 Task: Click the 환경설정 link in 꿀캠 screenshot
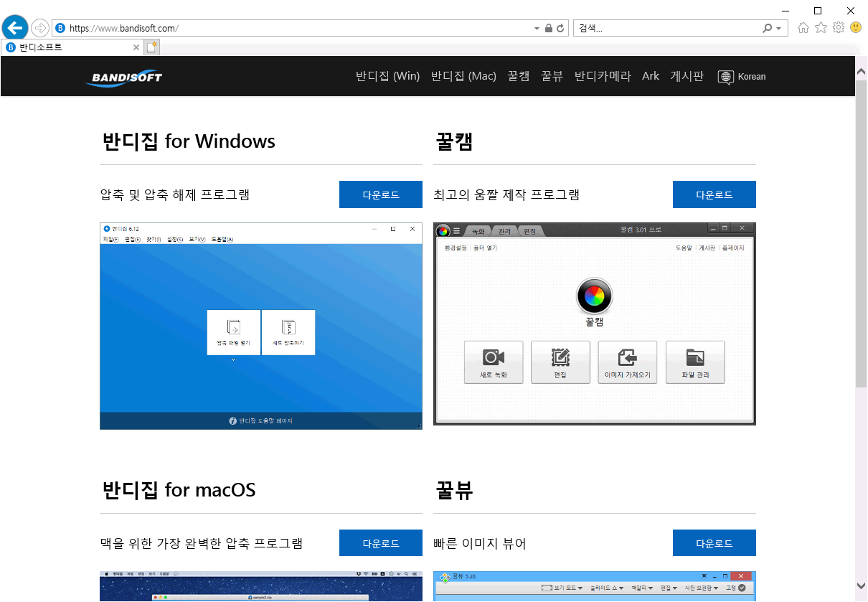pyautogui.click(x=456, y=248)
